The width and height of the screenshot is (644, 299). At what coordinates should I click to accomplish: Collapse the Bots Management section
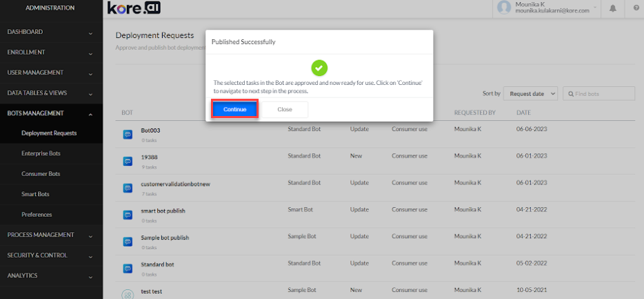(51, 113)
